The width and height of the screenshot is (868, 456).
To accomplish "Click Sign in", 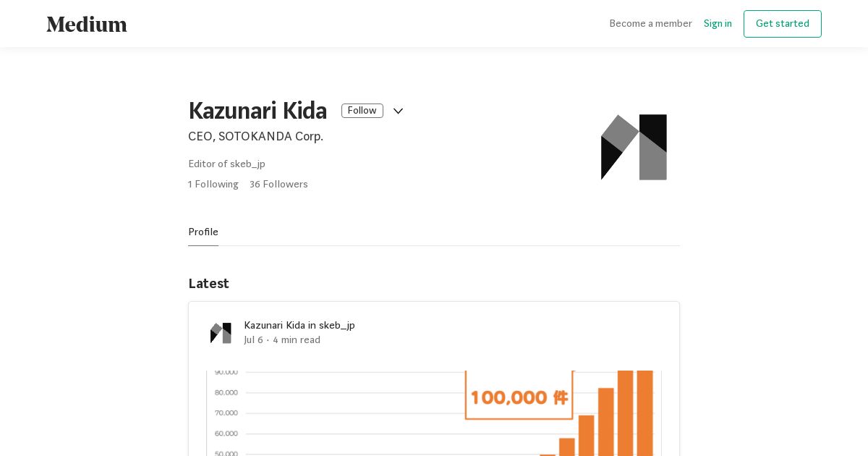I will tap(718, 24).
